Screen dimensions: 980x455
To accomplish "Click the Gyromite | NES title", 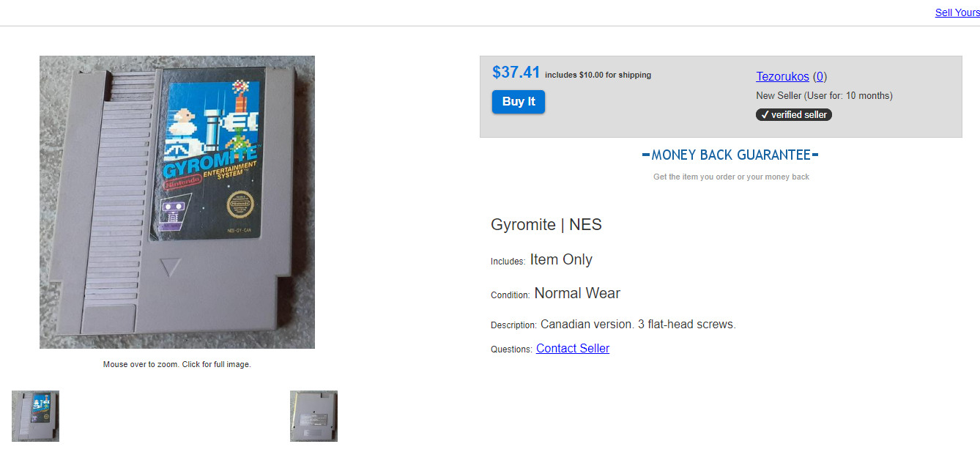I will tap(546, 225).
